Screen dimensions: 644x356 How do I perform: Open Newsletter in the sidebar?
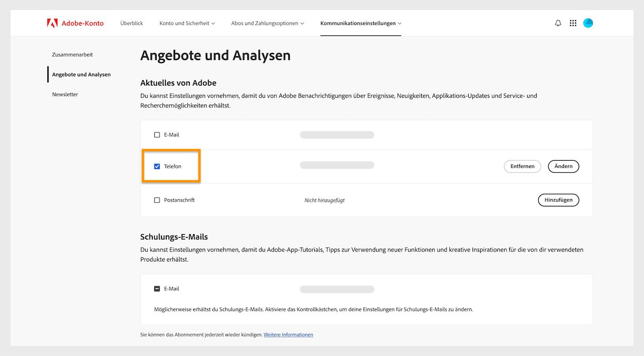pyautogui.click(x=65, y=95)
